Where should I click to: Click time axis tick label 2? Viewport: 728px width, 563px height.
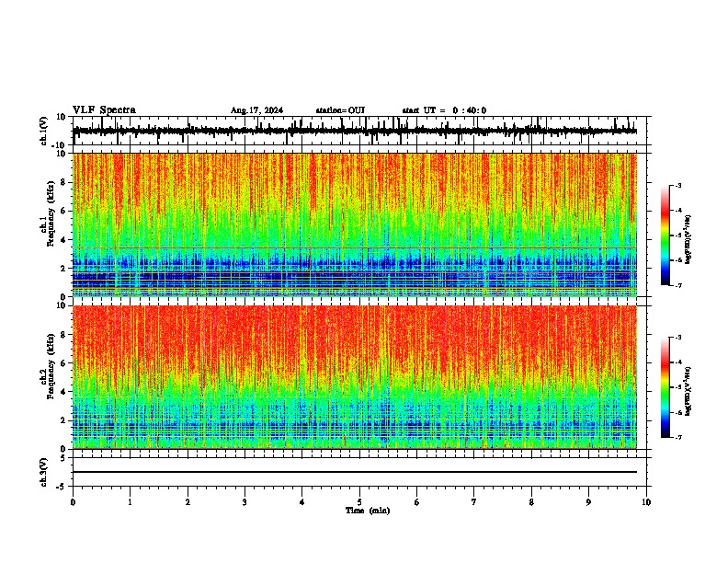tap(188, 502)
